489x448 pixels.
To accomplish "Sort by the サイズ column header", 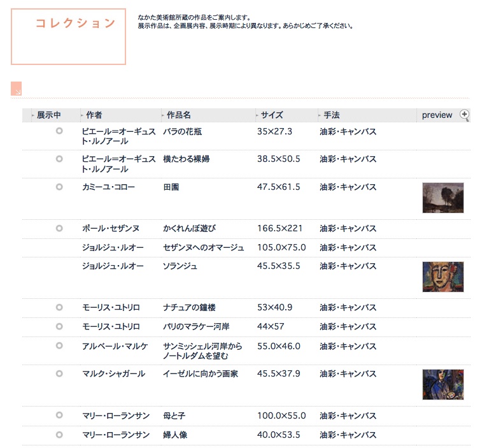I will 271,115.
